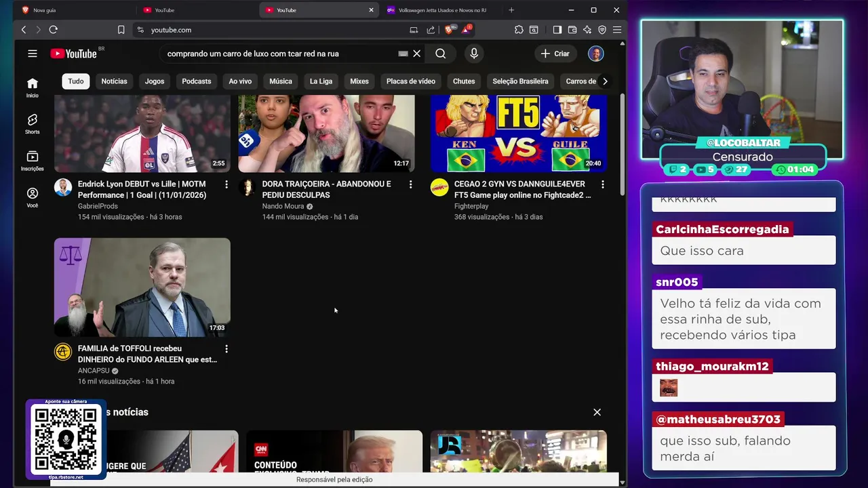Select the Mixes filter chip
This screenshot has width=868, height=488.
pos(359,81)
